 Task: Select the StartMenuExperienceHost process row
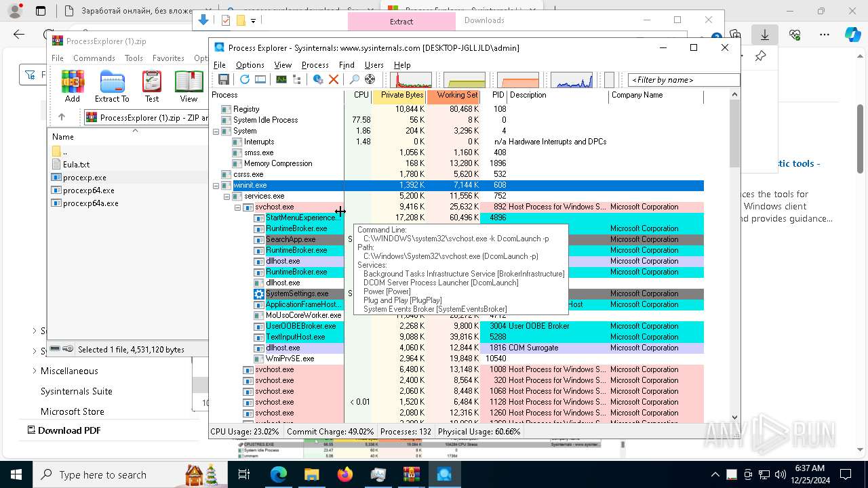(458, 218)
